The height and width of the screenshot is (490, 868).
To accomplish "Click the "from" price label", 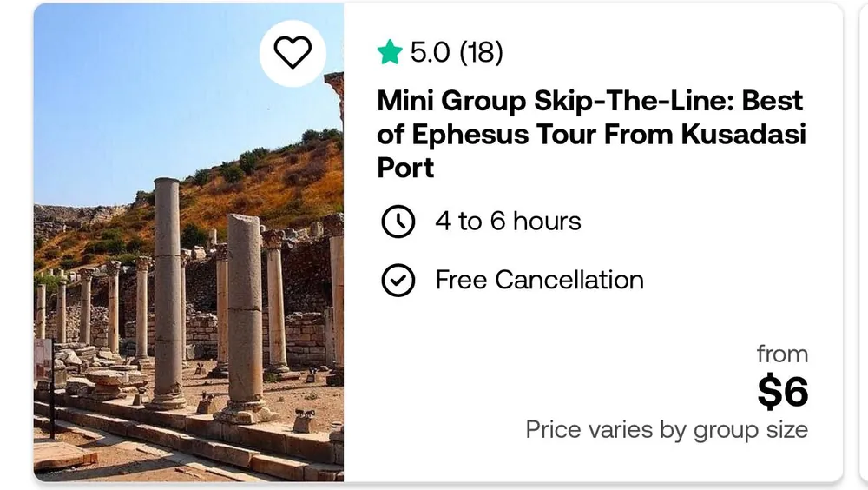I will point(782,354).
